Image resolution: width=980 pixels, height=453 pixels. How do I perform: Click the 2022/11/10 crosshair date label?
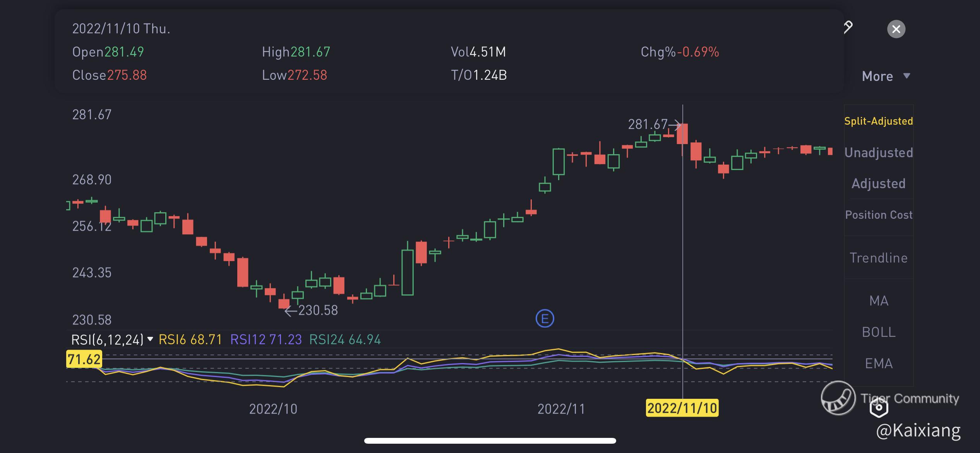(x=682, y=408)
